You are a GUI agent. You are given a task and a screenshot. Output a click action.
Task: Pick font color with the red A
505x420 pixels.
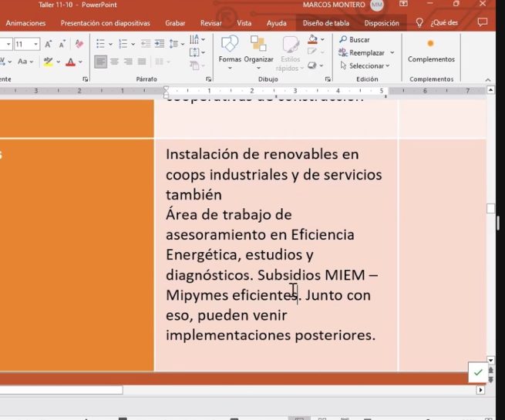point(71,62)
